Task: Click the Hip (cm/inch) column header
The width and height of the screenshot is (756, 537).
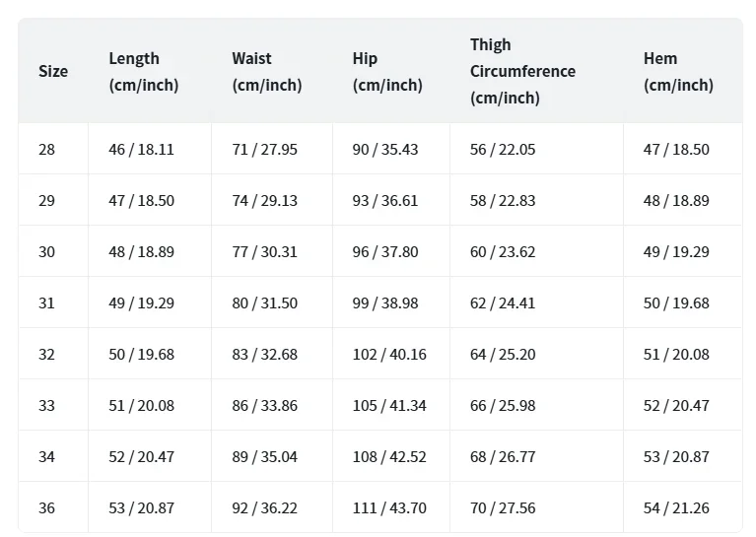Action: (x=387, y=71)
